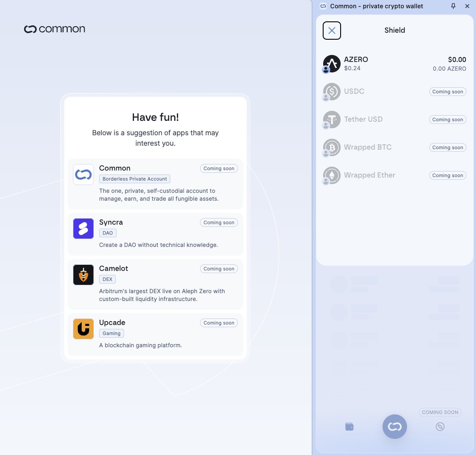Click the COMING SOON label above compass
Image resolution: width=476 pixels, height=455 pixels.
tap(440, 412)
